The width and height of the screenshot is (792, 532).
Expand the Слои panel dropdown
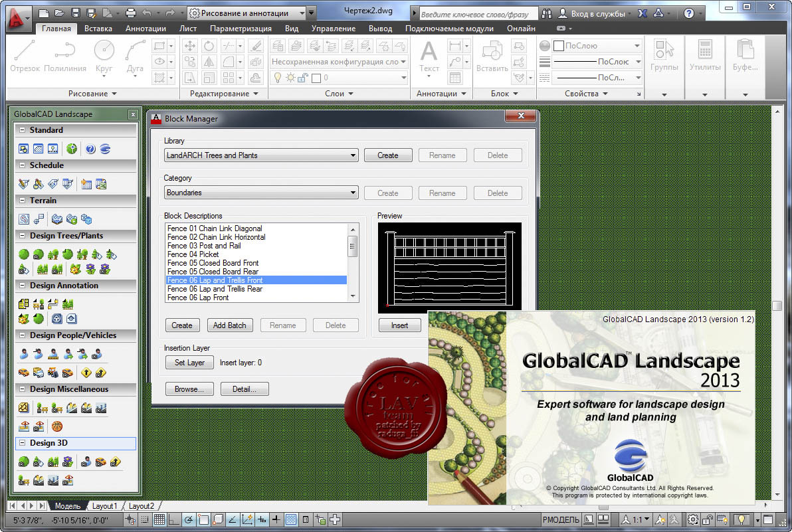[339, 94]
